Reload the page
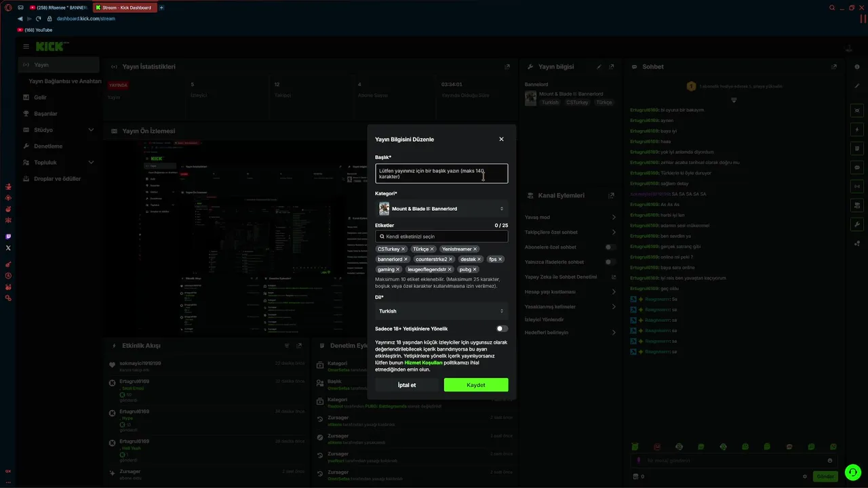 [x=39, y=19]
